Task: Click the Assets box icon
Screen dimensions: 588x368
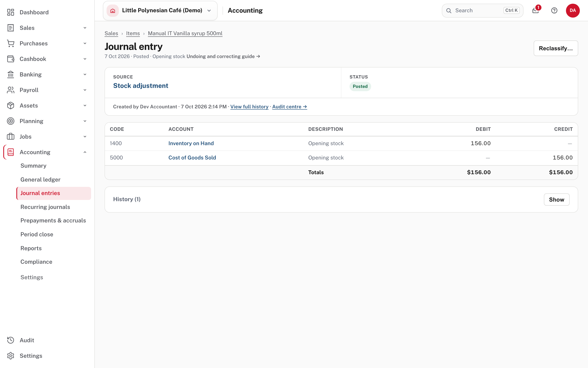Action: coord(10,105)
